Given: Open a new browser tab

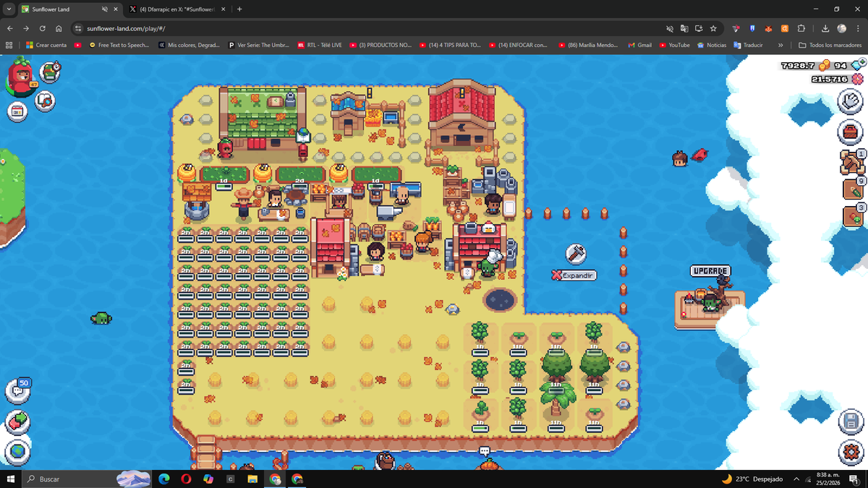Looking at the screenshot, I should point(239,9).
